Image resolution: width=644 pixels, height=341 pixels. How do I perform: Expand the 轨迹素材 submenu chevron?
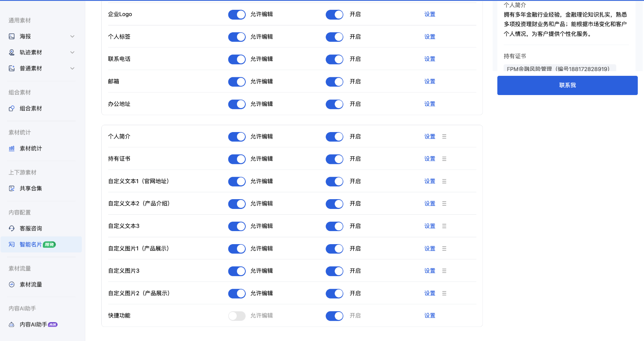click(72, 52)
